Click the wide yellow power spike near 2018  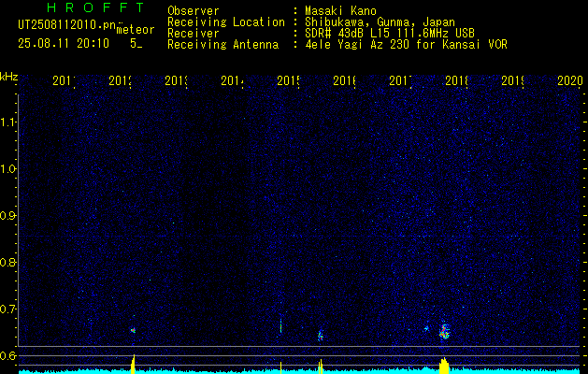pyautogui.click(x=444, y=365)
